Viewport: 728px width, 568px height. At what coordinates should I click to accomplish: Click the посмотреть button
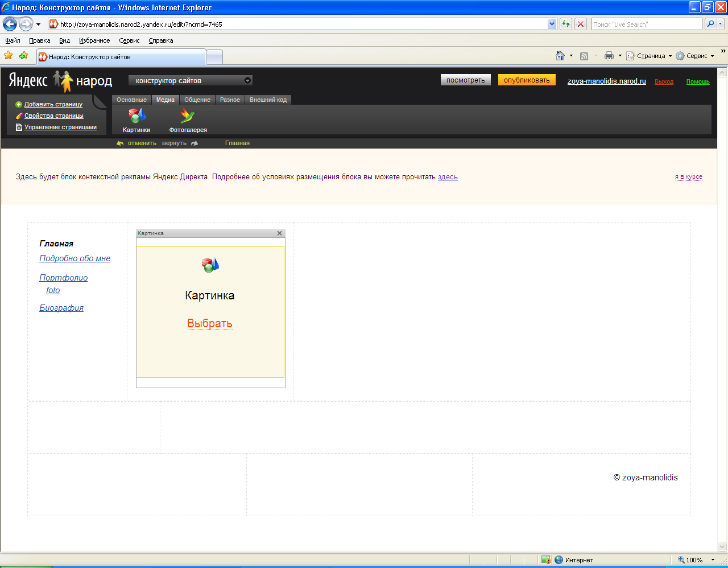465,80
